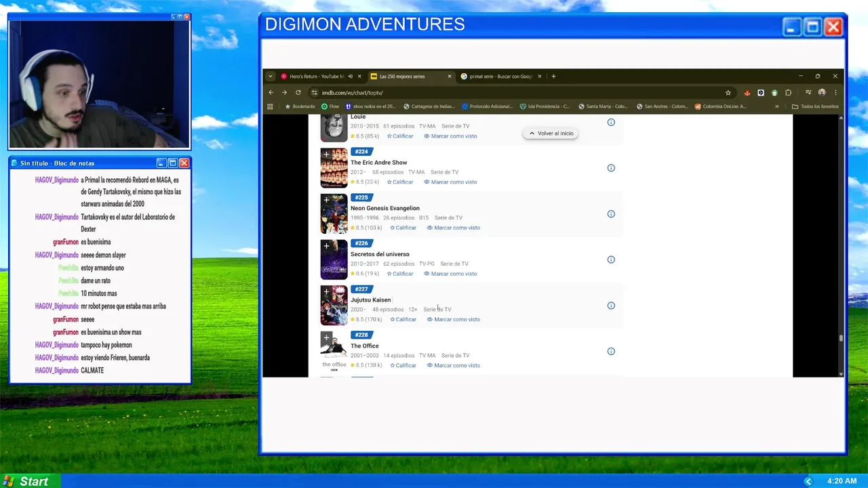This screenshot has width=868, height=488.
Task: Open the Flow bookmark
Action: pos(330,106)
